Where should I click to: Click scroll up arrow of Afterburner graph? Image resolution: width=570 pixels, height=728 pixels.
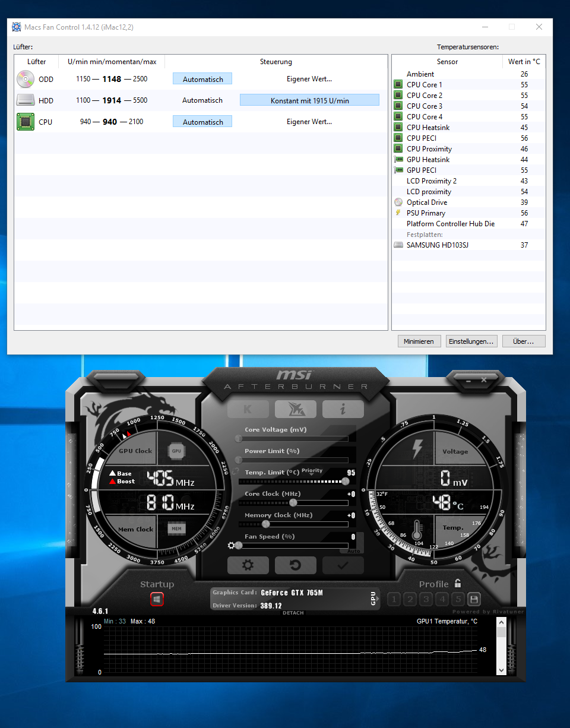[x=501, y=622]
